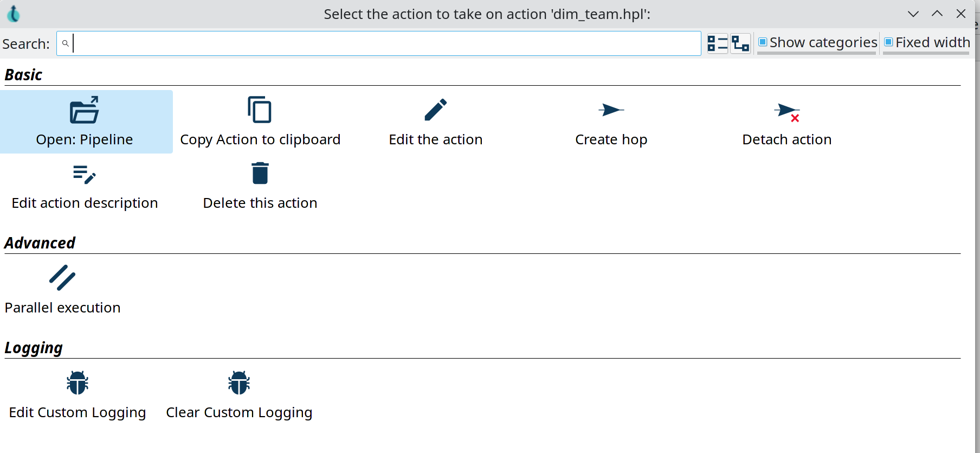Collapse the Logging category header
980x453 pixels.
(34, 348)
